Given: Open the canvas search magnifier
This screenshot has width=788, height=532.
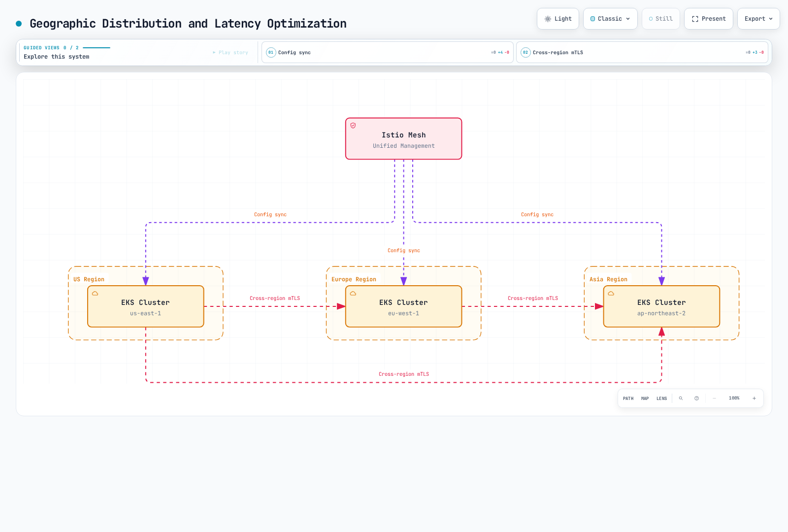Looking at the screenshot, I should 681,399.
